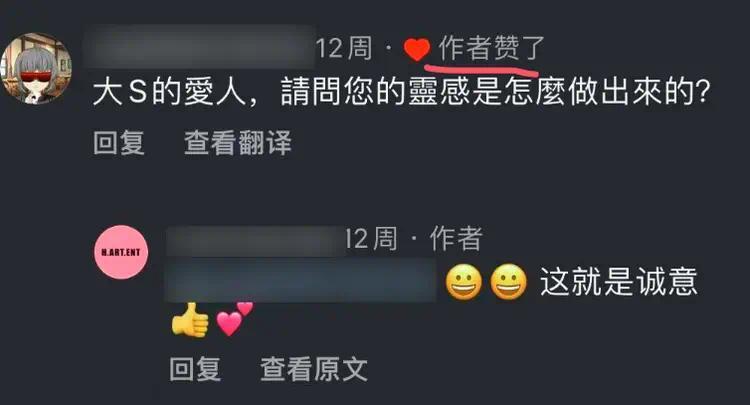Open the blurred username beside the pink avatar
This screenshot has height=405, width=750.
tap(255, 241)
